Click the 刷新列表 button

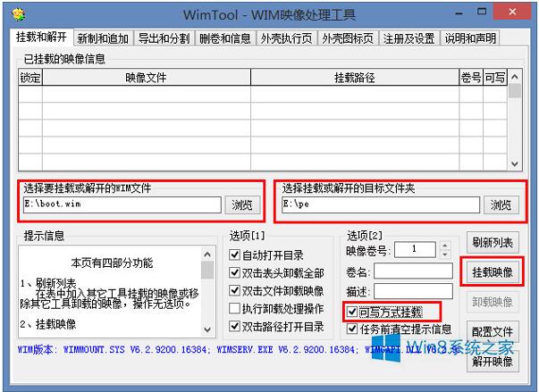point(493,243)
